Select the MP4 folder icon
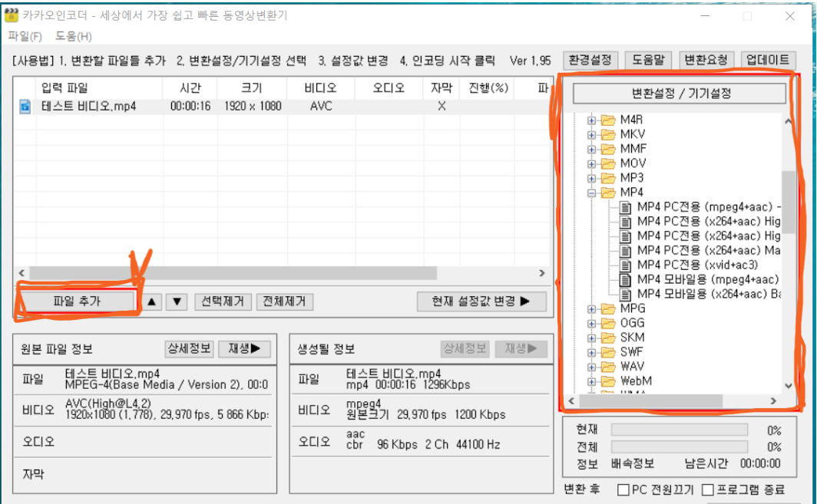 [x=608, y=193]
